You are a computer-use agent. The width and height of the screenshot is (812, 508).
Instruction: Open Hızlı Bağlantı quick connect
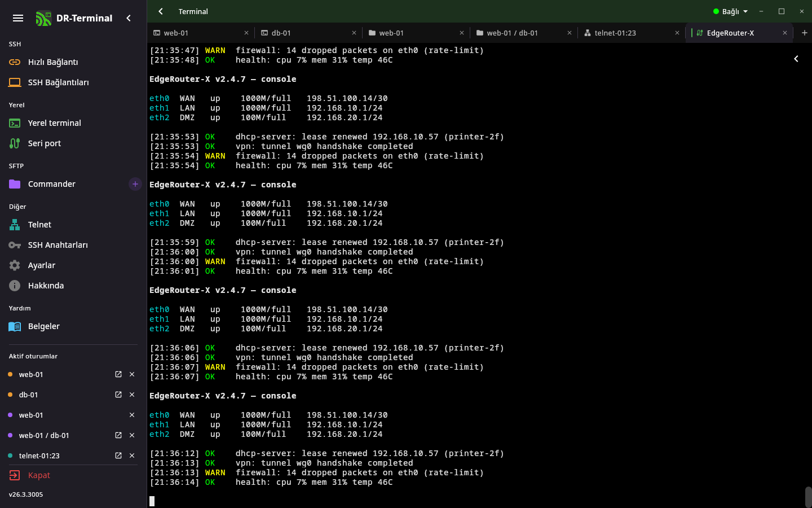73,62
